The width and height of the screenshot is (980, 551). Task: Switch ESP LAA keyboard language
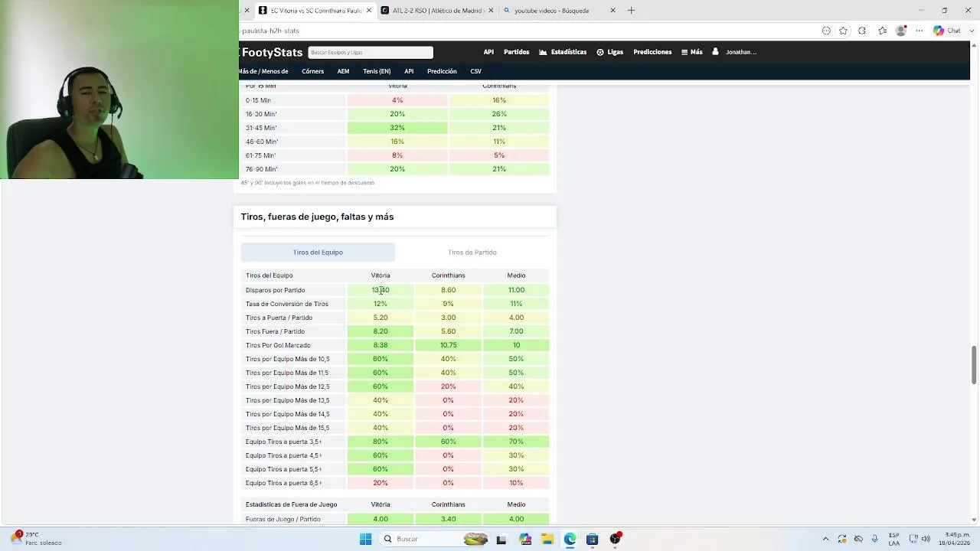894,539
